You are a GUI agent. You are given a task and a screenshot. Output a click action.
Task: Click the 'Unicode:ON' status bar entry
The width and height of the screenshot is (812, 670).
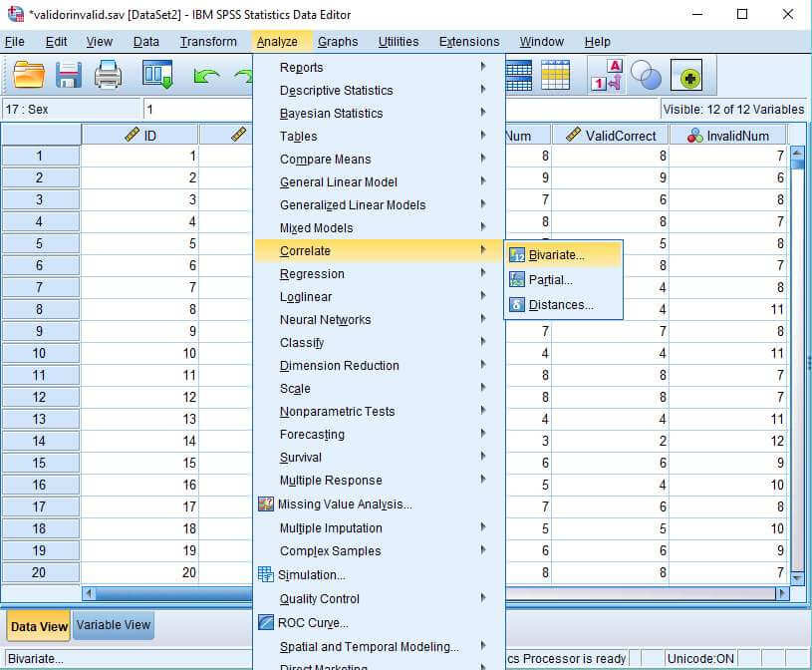pos(700,658)
